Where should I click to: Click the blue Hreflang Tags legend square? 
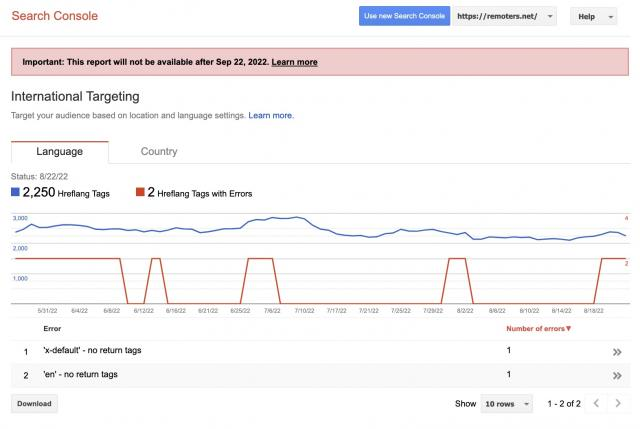(x=16, y=192)
